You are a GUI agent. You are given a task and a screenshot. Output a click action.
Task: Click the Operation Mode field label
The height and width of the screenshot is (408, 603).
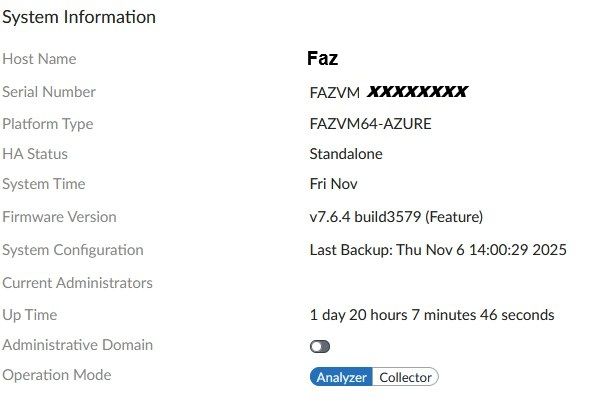(x=56, y=375)
